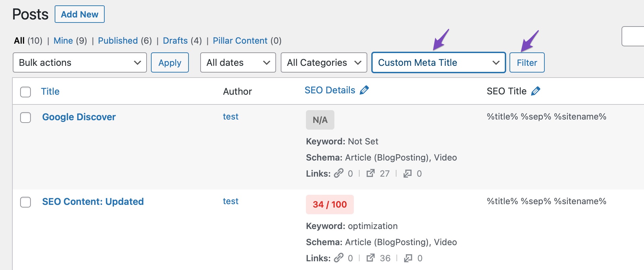644x270 pixels.
Task: Click the N/A SEO score badge
Action: click(320, 120)
